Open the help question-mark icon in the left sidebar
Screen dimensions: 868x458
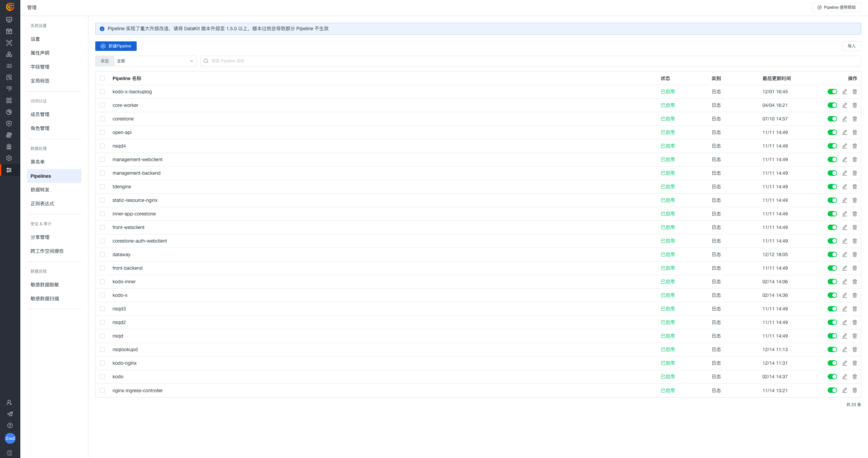tap(10, 425)
